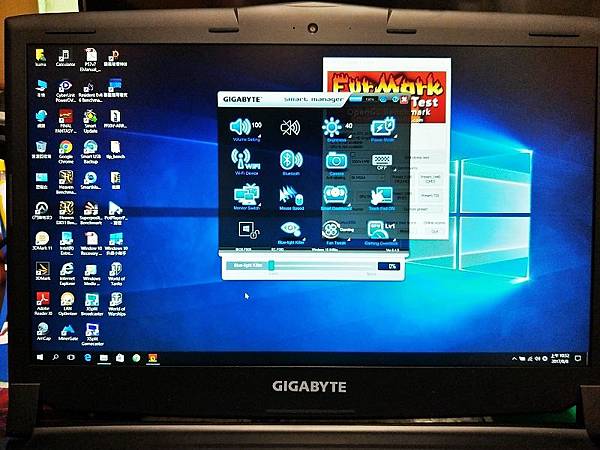Toggle the Windows key lock icon
This screenshot has height=450, width=600.
(x=249, y=230)
